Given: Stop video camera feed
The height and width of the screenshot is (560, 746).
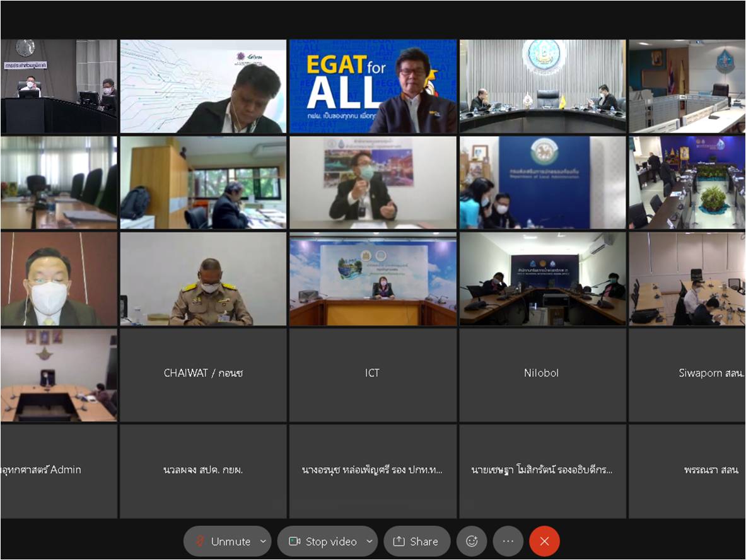Looking at the screenshot, I should pyautogui.click(x=323, y=541).
